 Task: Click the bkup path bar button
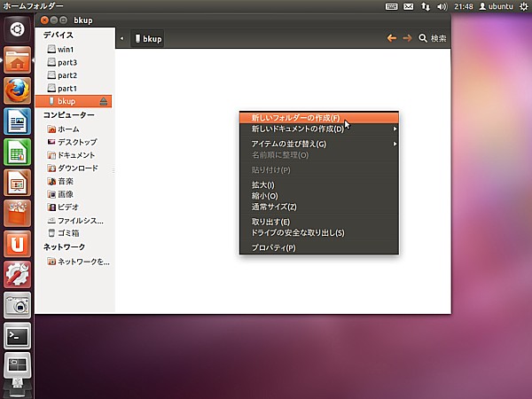tap(147, 39)
